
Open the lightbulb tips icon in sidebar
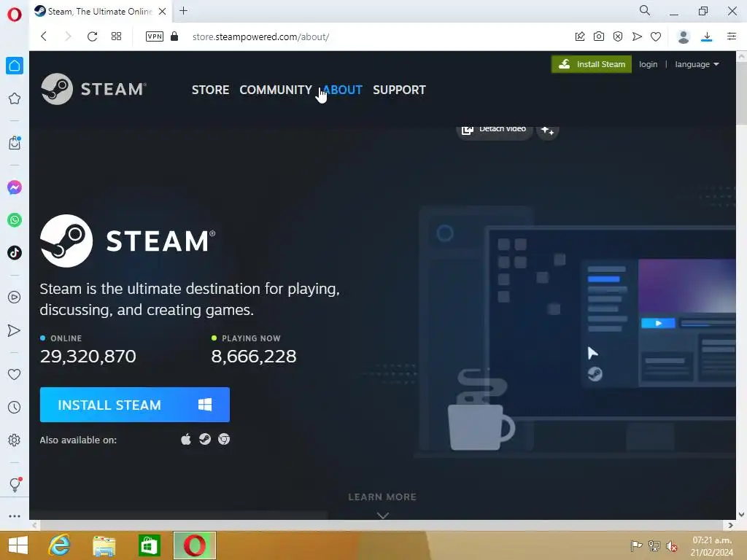[x=15, y=484]
